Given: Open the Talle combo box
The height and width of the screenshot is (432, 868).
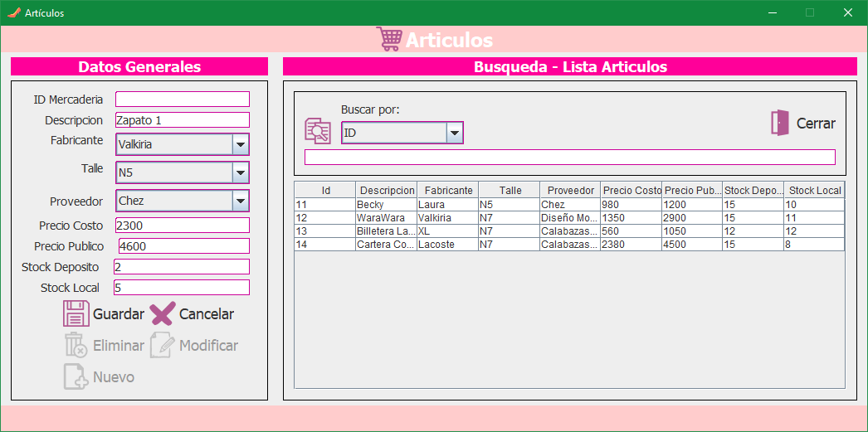Looking at the screenshot, I should [x=240, y=173].
